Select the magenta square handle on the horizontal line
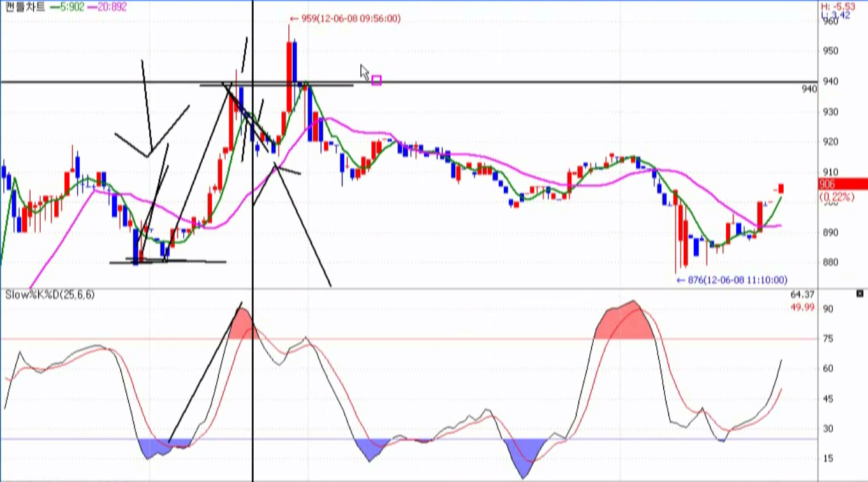868x482 pixels. pyautogui.click(x=376, y=80)
